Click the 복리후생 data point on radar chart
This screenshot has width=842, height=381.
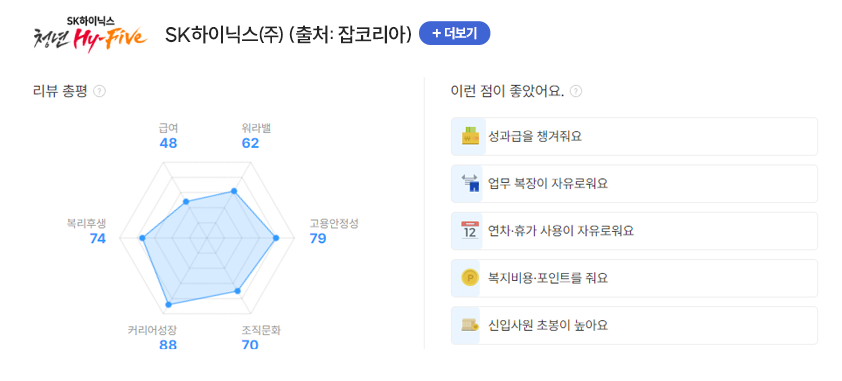(142, 238)
